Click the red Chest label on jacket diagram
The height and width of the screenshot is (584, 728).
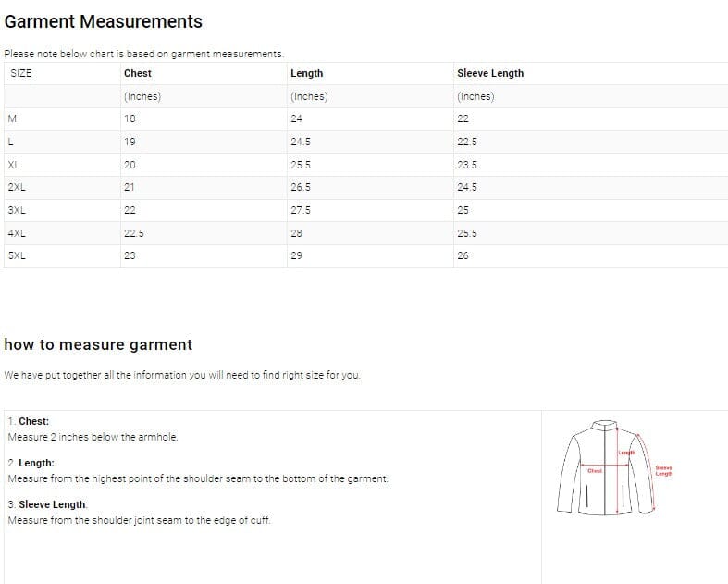[595, 470]
